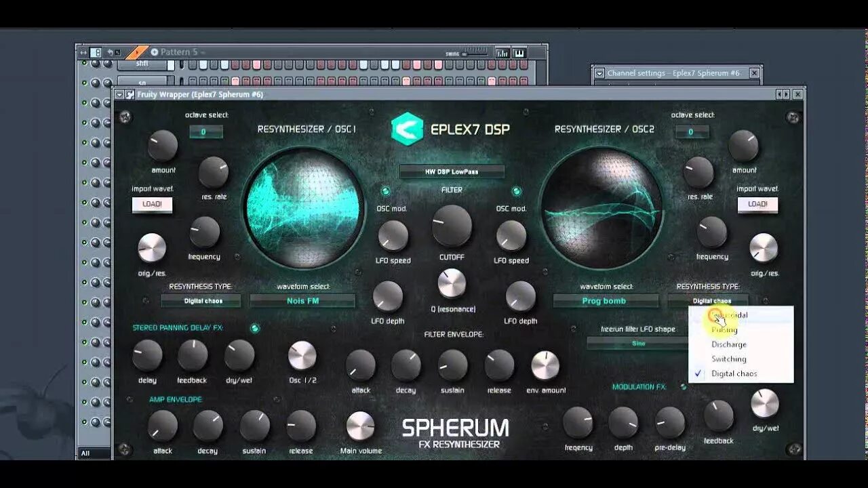Click the OSC1 res. rate knob
This screenshot has height=488, width=868.
(x=213, y=172)
